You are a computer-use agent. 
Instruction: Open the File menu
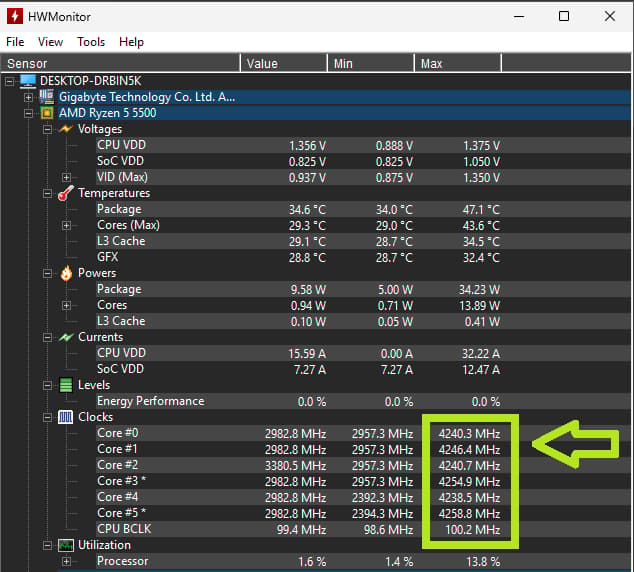coord(15,42)
